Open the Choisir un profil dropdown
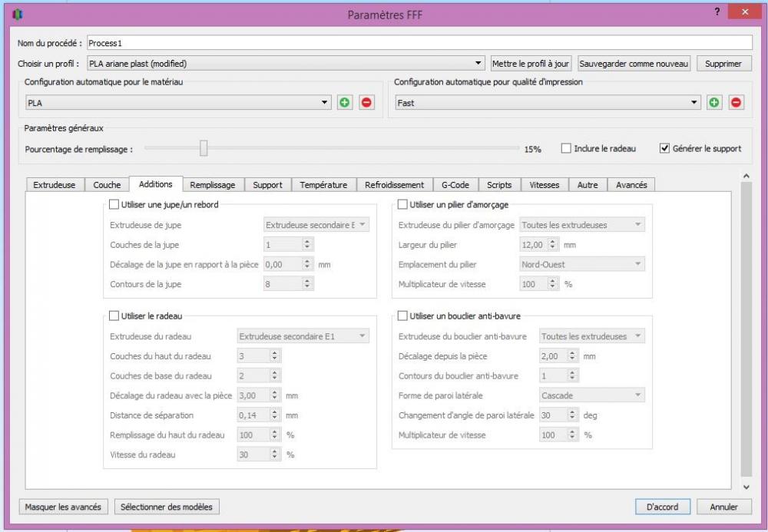Image resolution: width=768 pixels, height=532 pixels. coord(286,63)
